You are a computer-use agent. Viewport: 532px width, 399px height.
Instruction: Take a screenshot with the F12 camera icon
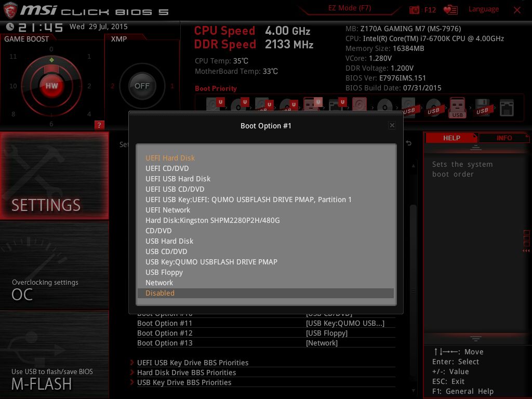414,10
